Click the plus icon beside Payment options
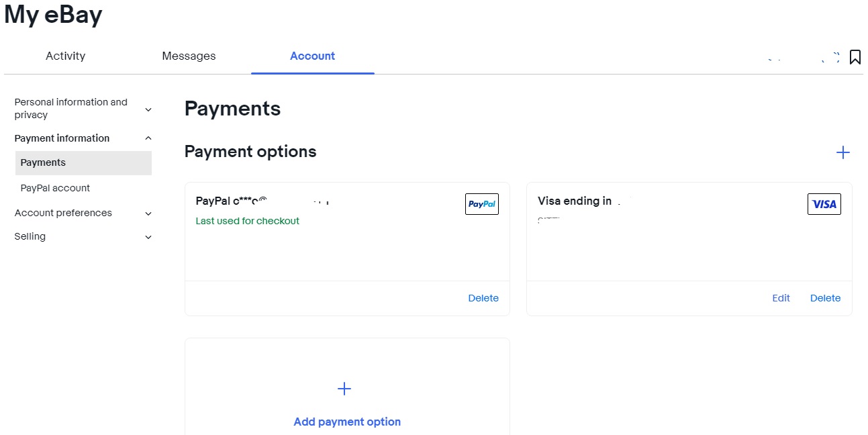Screen dimensions: 868x435 click(x=843, y=152)
